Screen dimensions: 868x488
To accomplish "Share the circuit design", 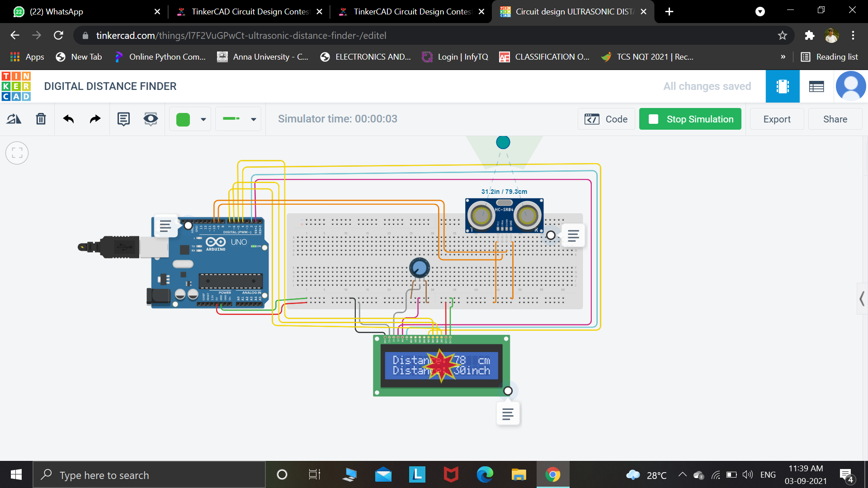I will tap(835, 119).
